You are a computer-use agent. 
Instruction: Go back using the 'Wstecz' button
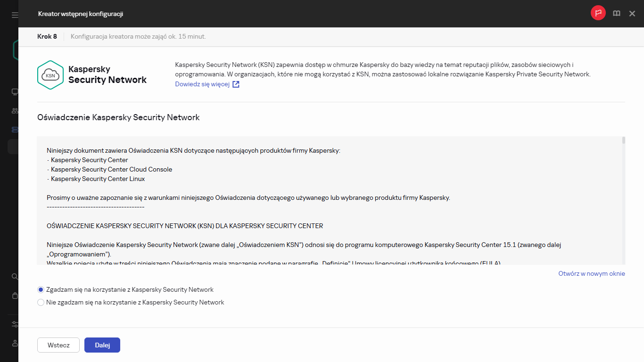[58, 345]
